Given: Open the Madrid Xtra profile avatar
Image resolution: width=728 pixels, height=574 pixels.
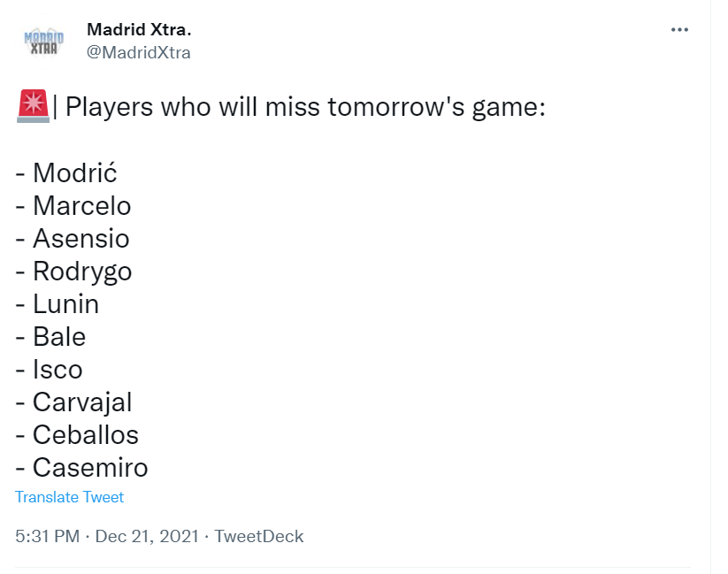Looking at the screenshot, I should [42, 41].
